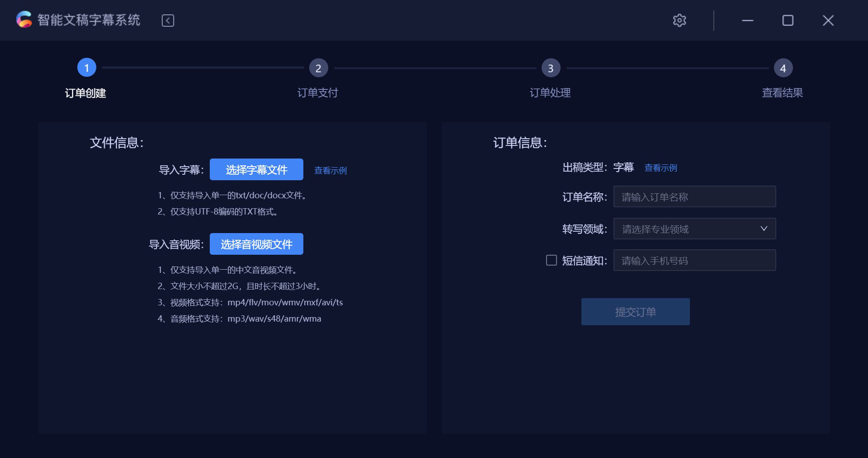
Task: Open the settings gear icon
Action: click(679, 20)
